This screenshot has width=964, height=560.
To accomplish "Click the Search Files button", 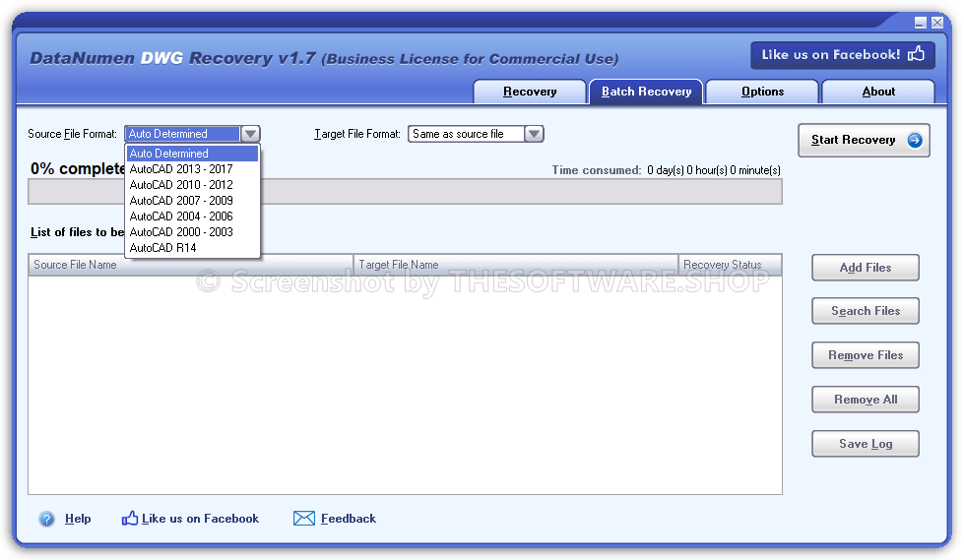I will coord(865,311).
